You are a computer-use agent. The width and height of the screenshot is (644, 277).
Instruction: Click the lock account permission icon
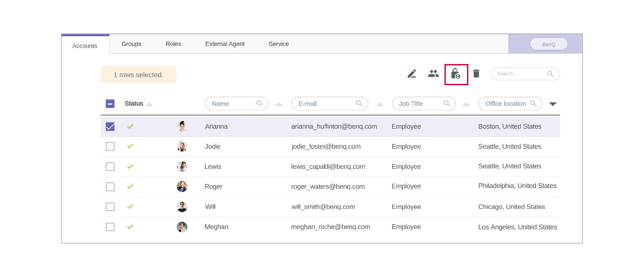(456, 74)
